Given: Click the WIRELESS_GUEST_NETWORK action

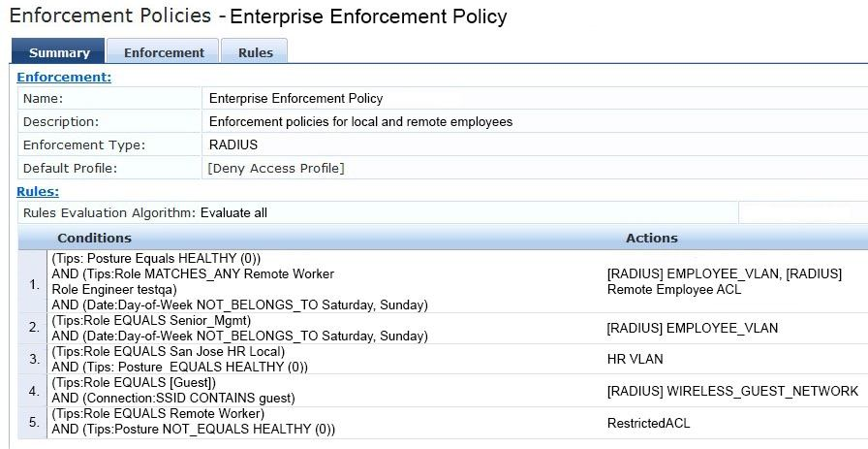Looking at the screenshot, I should pos(731,391).
